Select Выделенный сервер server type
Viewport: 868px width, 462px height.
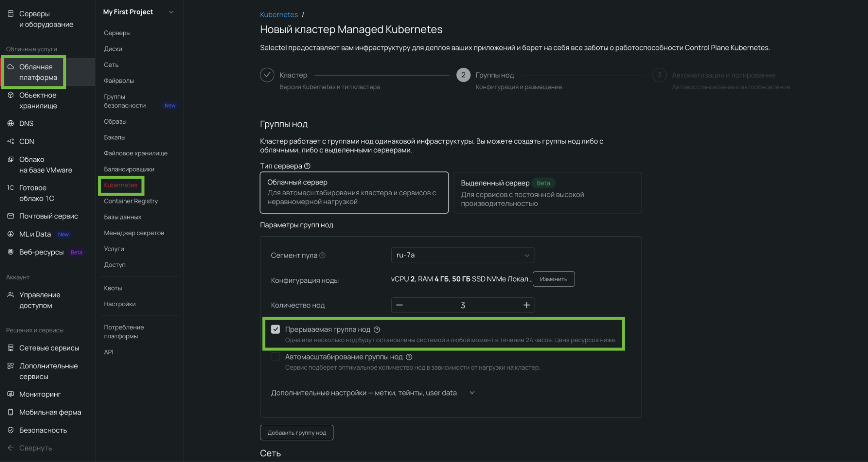point(547,193)
